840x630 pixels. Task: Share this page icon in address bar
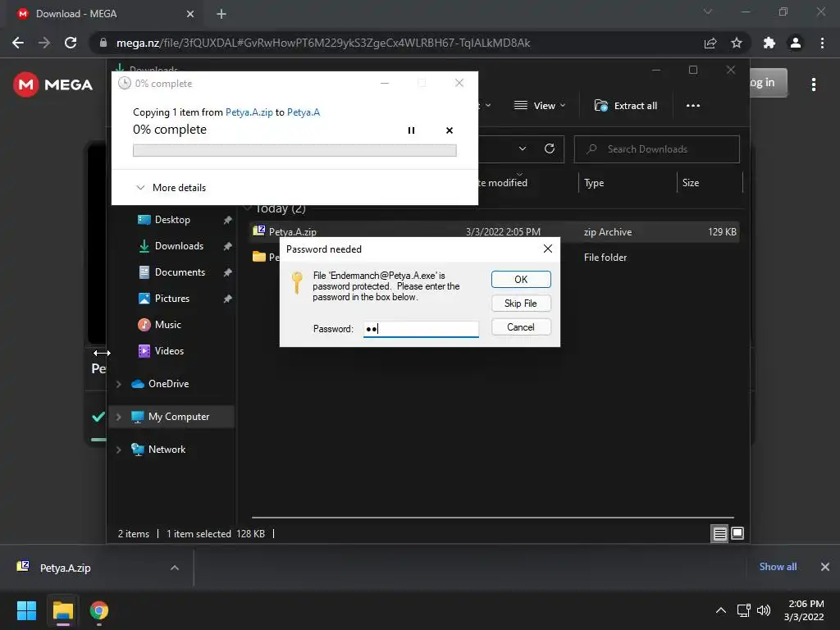tap(710, 43)
